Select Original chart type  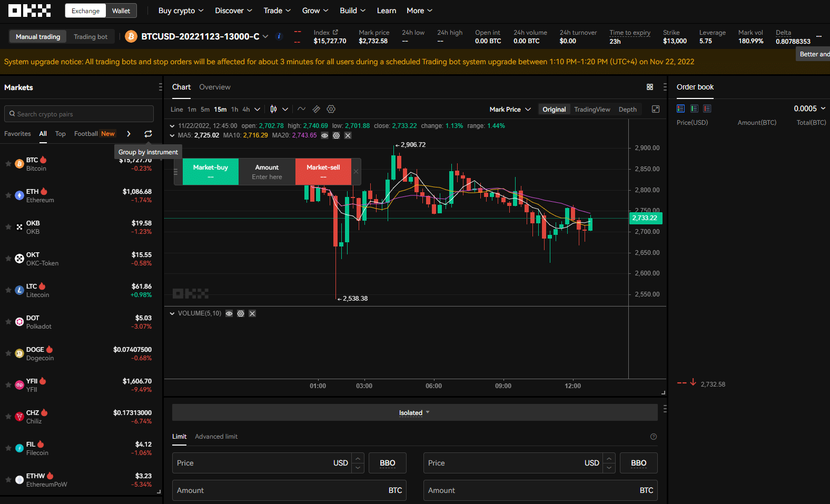point(554,109)
